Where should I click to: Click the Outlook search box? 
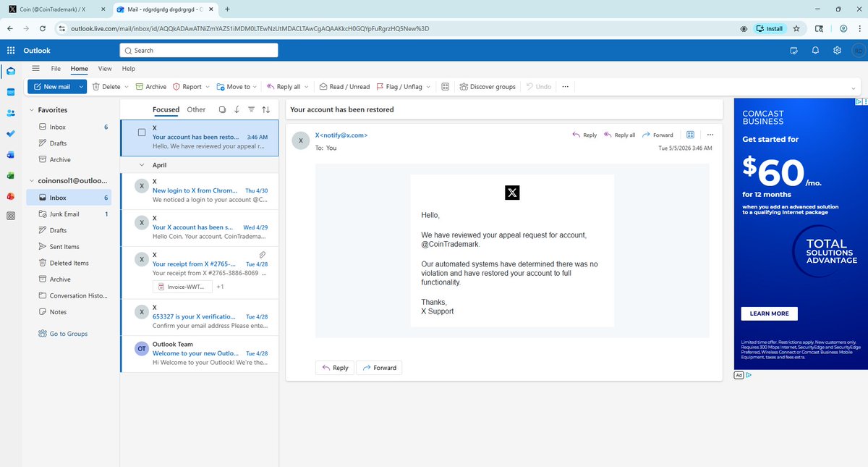[199, 51]
